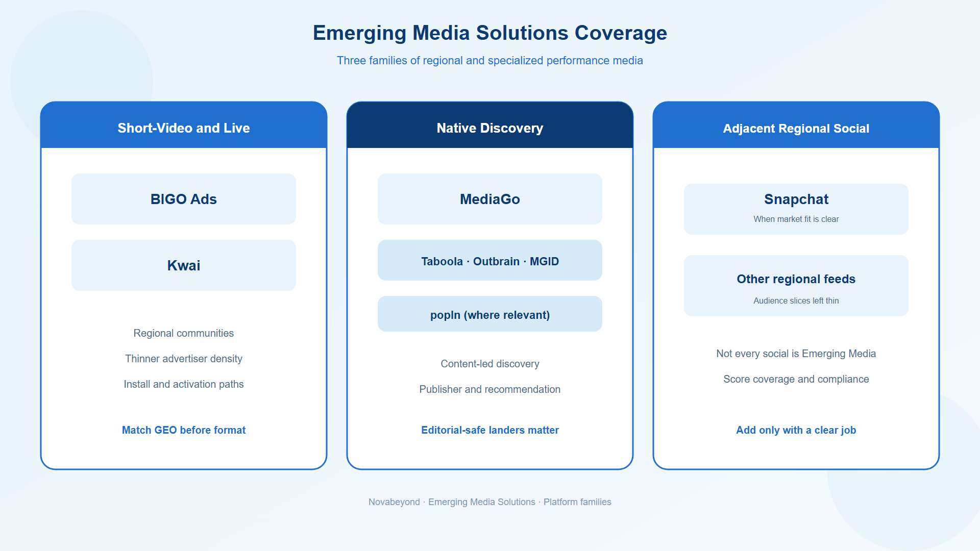Click 'Match GEO before format' tagline

coord(184,430)
